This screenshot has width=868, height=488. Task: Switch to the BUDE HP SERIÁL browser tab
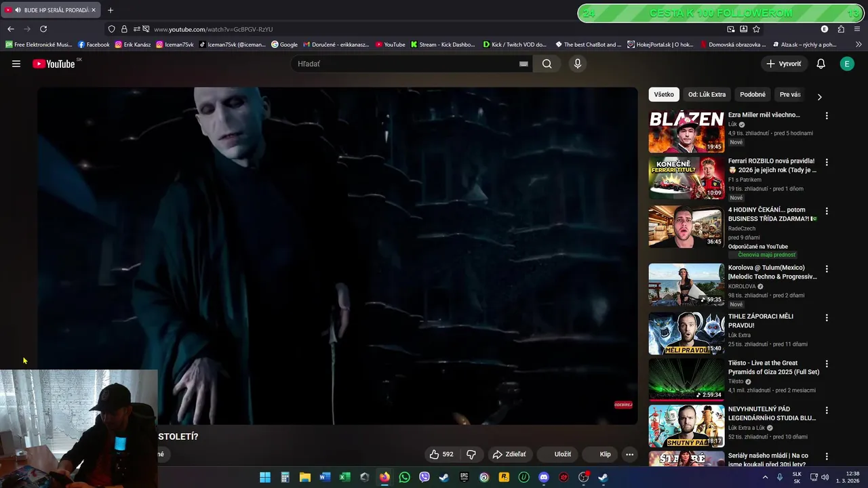click(x=51, y=10)
